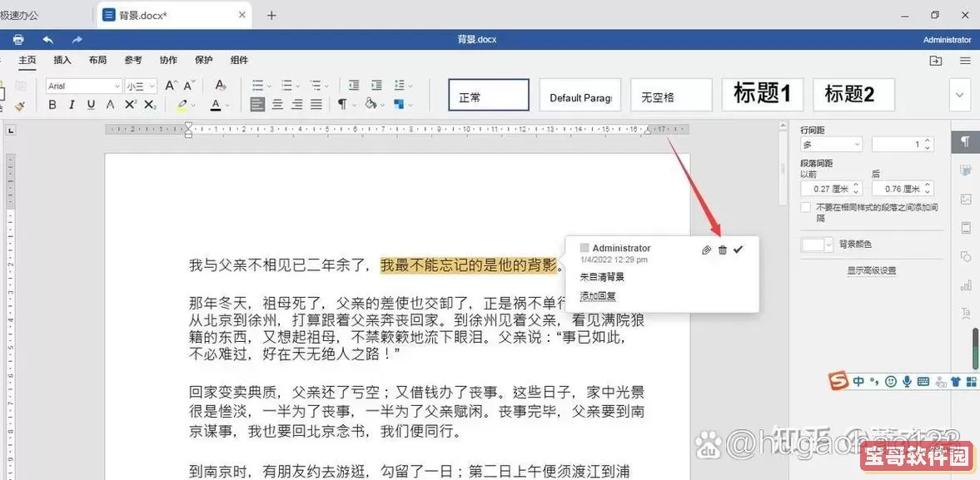
Task: Toggle bold formatting
Action: [52, 105]
